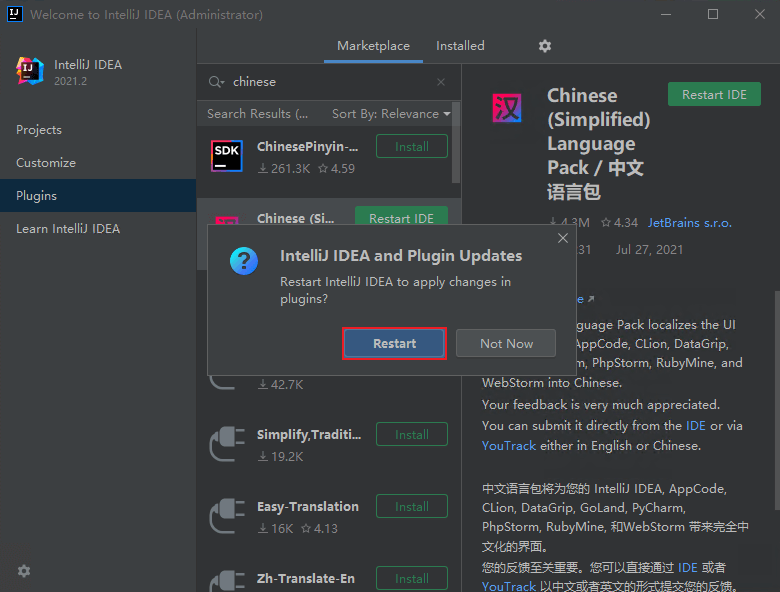Click the Zh-Translate-En plug icon
Screen dimensions: 780x592
227,581
